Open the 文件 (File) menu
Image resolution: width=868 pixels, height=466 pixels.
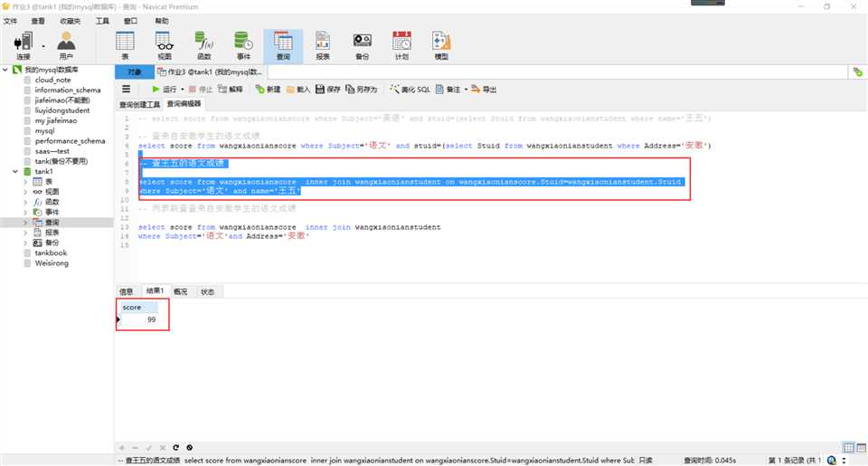point(11,21)
